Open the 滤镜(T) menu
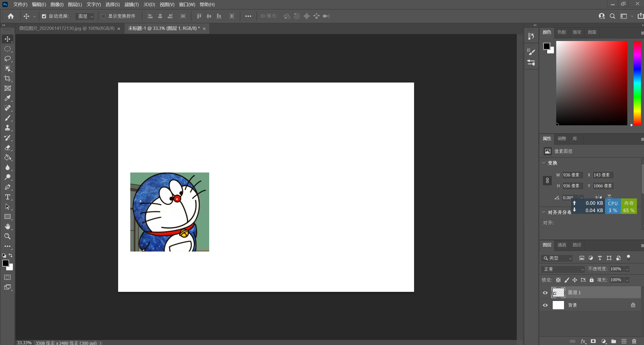The height and width of the screenshot is (345, 644). click(131, 4)
